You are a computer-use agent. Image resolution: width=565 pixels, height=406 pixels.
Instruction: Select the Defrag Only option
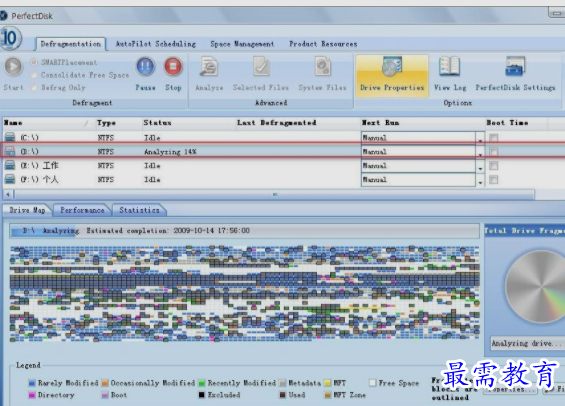pyautogui.click(x=34, y=88)
